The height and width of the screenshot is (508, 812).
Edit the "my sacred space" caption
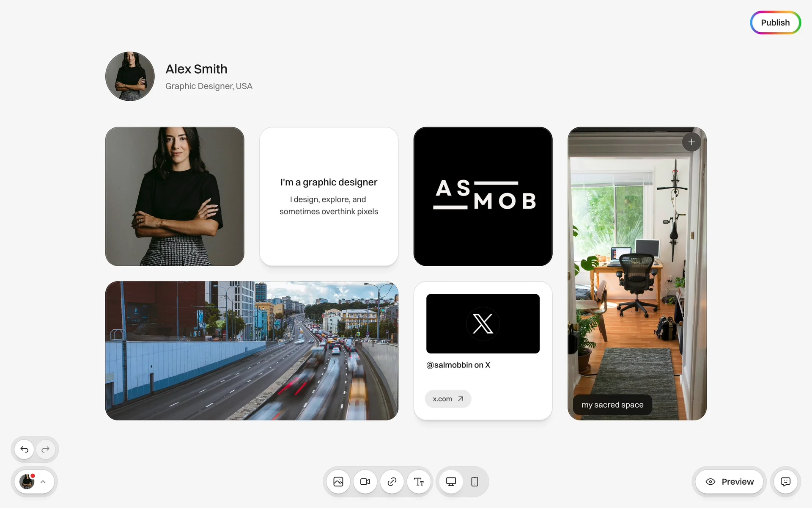coord(612,405)
